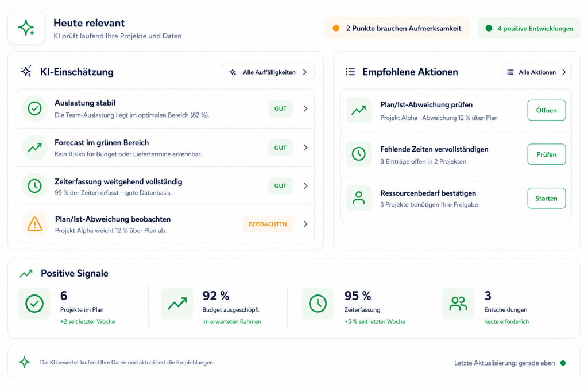The height and width of the screenshot is (392, 588).
Task: Open the Alle Aktionen list button
Action: (536, 72)
